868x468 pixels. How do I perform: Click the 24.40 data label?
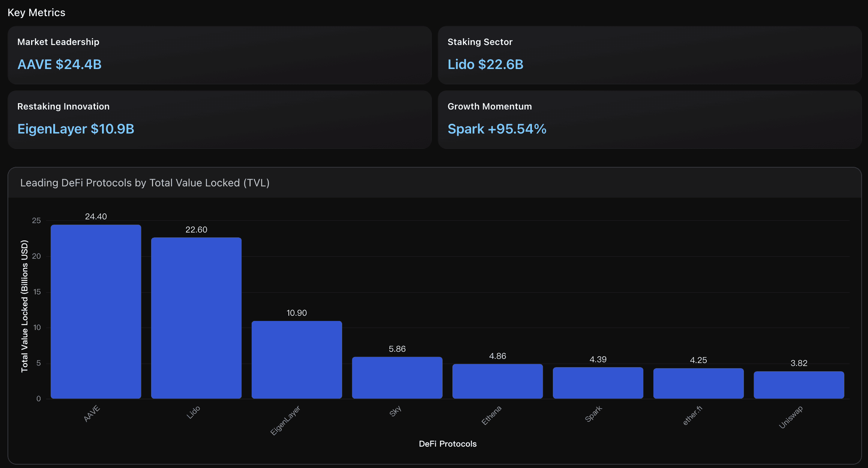click(x=96, y=217)
